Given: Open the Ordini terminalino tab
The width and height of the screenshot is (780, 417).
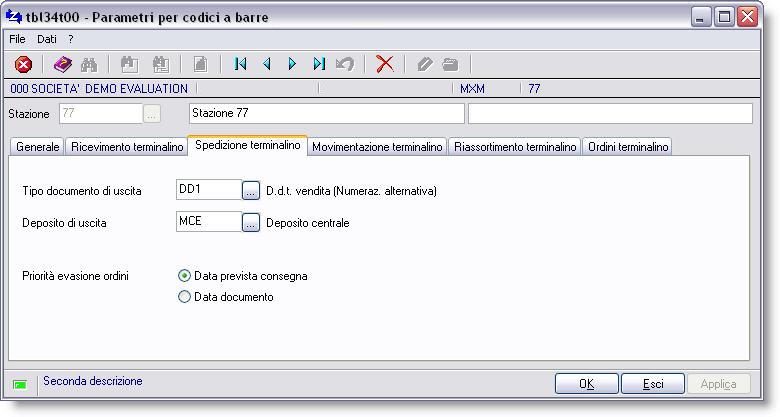Looking at the screenshot, I should [627, 147].
